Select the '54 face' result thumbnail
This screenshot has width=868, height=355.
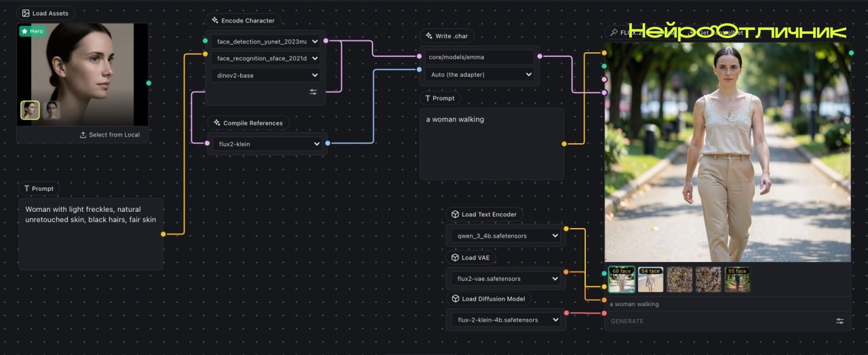tap(651, 280)
